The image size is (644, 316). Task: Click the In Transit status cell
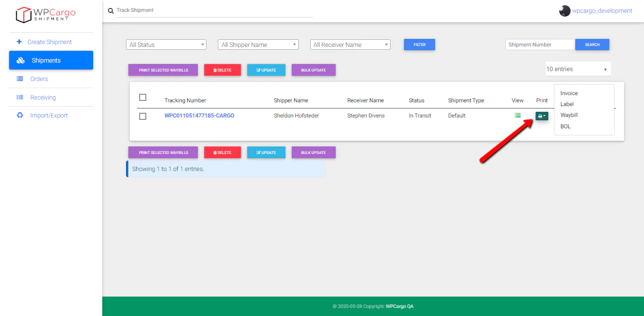tap(420, 116)
